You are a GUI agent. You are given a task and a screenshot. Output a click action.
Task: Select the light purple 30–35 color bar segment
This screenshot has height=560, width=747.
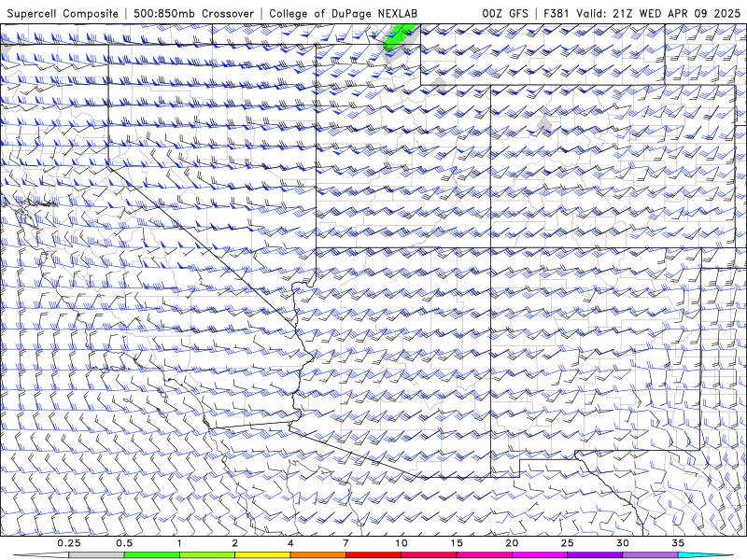[650, 555]
